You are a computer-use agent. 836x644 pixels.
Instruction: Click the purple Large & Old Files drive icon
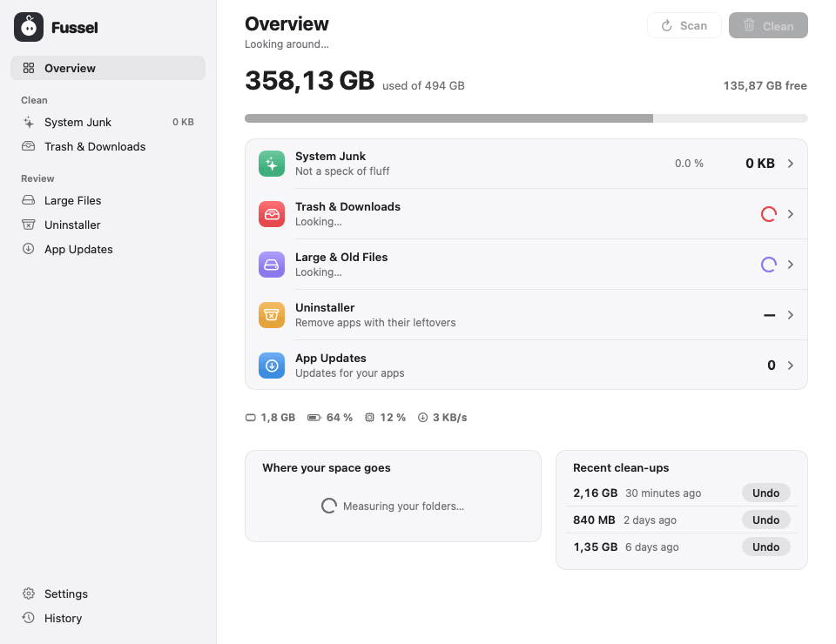click(x=272, y=265)
